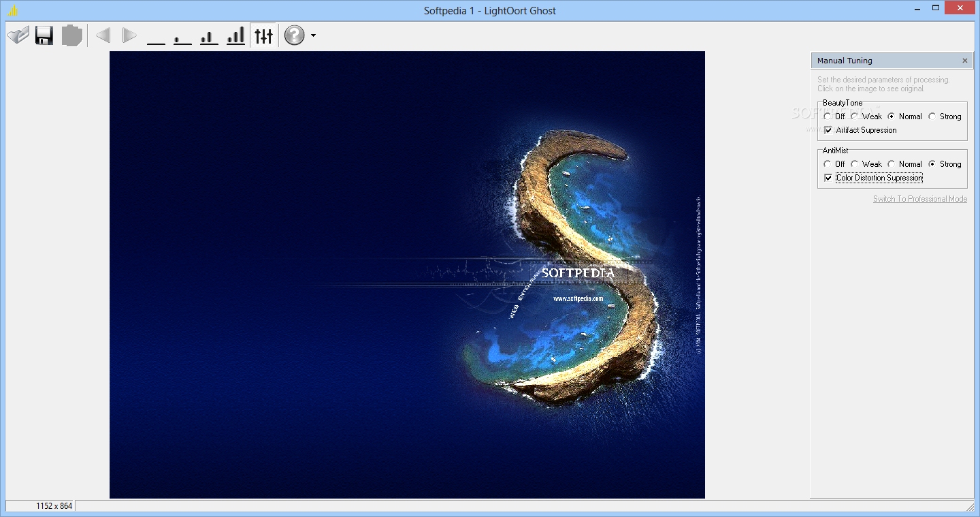This screenshot has height=517, width=980.
Task: Set BeautyTone to Off
Action: (x=834, y=116)
